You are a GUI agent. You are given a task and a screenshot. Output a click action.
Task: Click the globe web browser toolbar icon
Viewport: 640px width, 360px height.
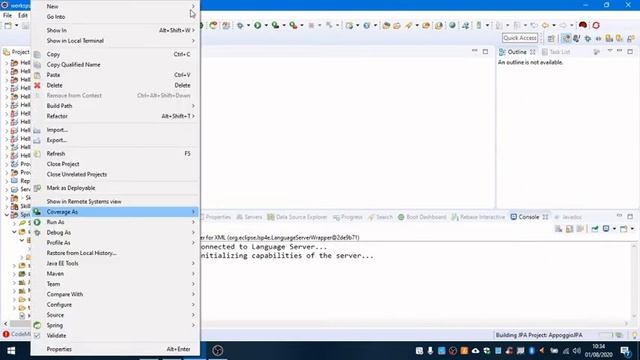pyautogui.click(x=452, y=25)
